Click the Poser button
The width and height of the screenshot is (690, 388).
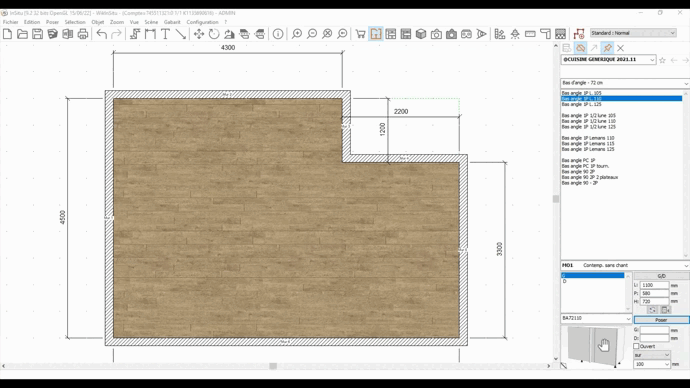click(661, 320)
